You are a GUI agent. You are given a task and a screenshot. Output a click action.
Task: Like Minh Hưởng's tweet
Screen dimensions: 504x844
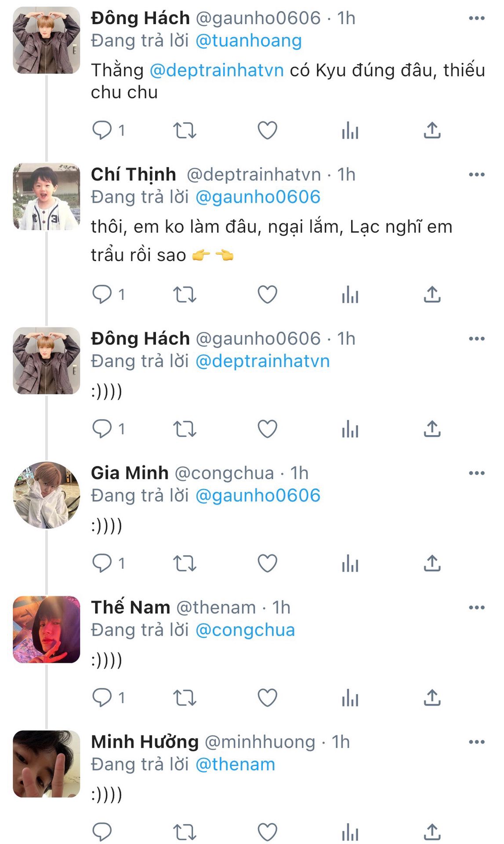coord(267,832)
